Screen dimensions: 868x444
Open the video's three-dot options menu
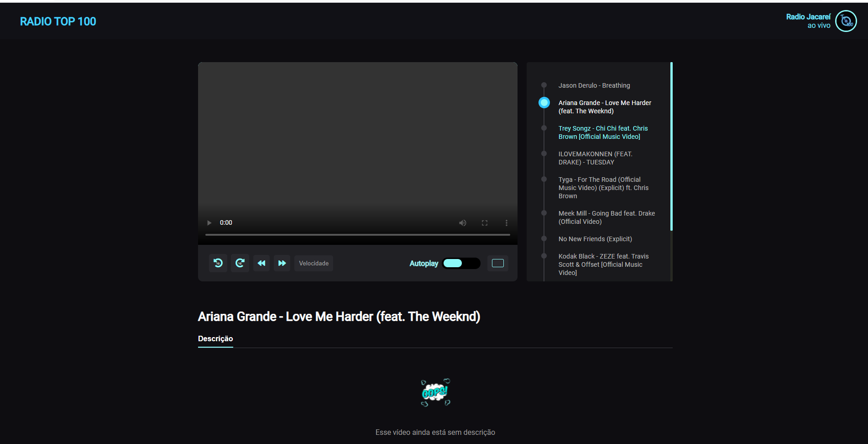click(x=507, y=223)
